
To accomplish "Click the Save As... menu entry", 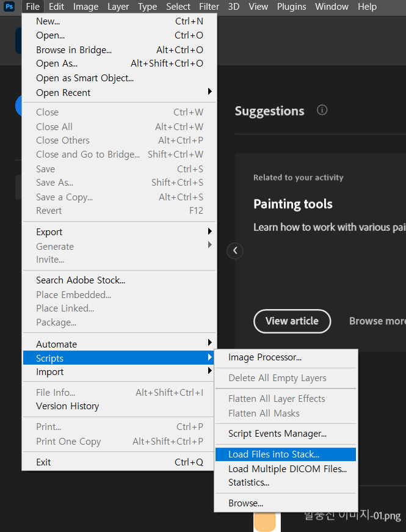I will (120, 183).
